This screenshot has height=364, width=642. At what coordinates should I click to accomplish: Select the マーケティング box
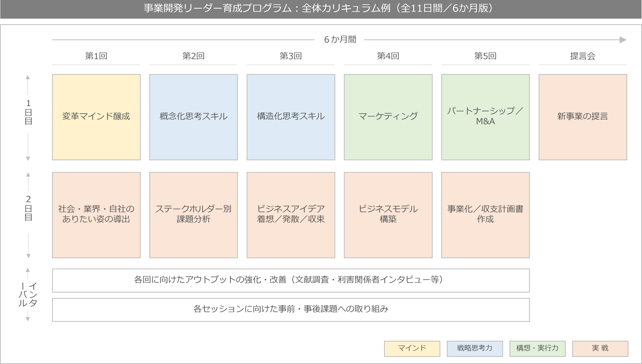[x=388, y=117]
